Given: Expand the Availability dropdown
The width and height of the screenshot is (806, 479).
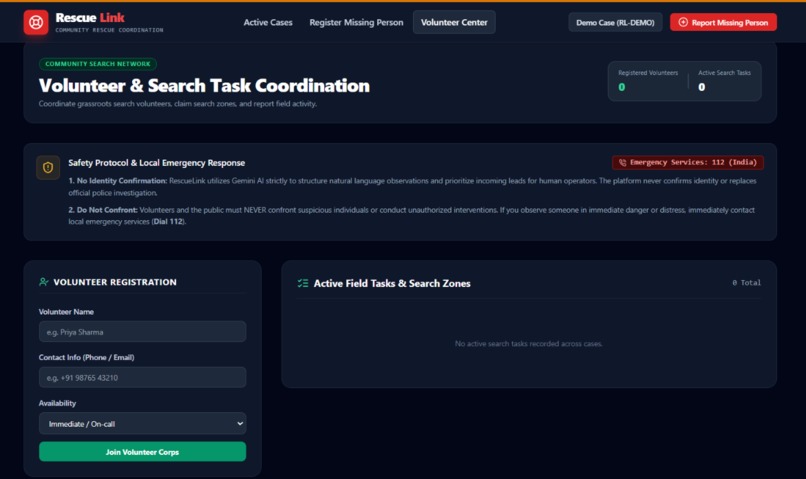Looking at the screenshot, I should (142, 423).
